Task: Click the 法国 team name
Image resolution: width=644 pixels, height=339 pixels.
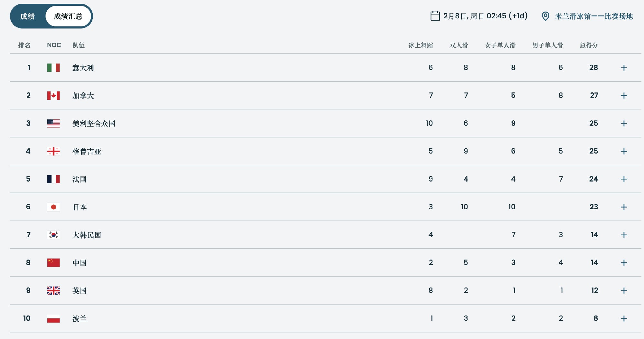Action: [80, 179]
